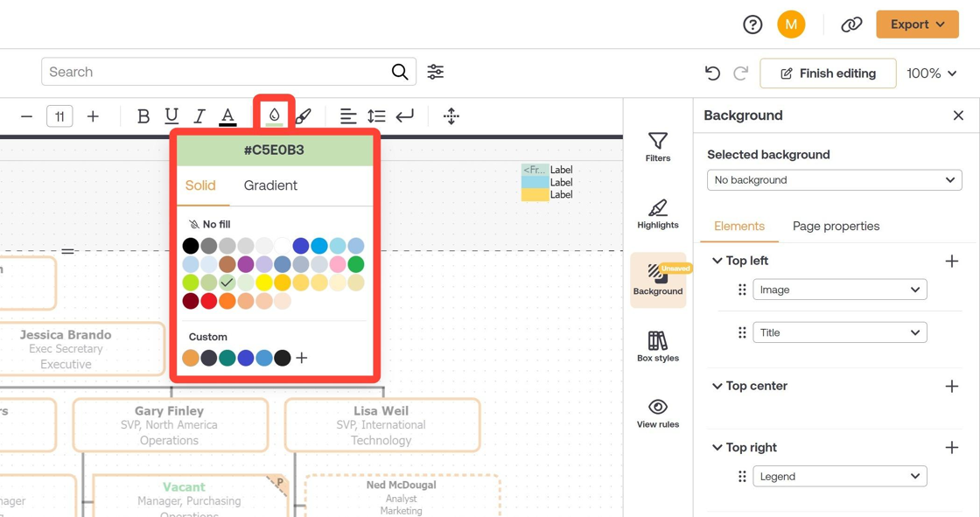Select the text alignment icon

point(347,115)
